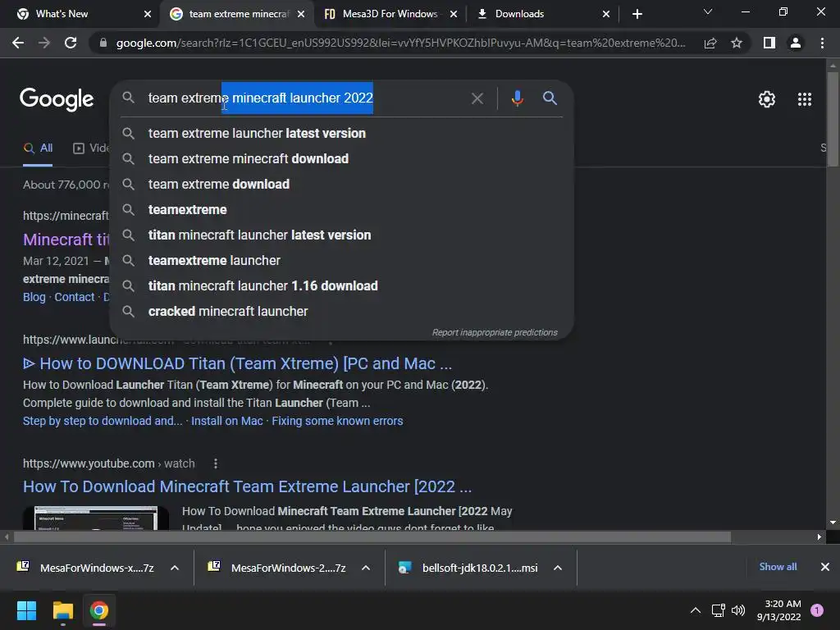This screenshot has width=840, height=630.
Task: Open downloaded bellsoft-jdk18 msi file
Action: pos(468,568)
